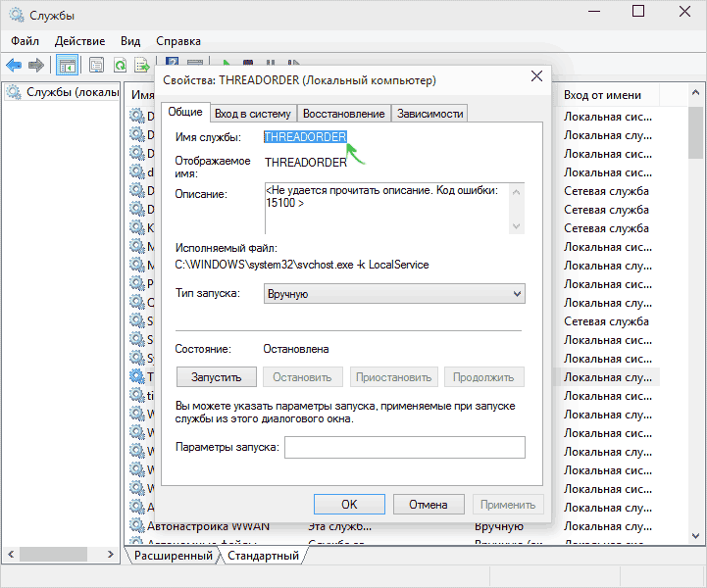Viewport: 707px width, 588px height.
Task: Select the Службы (локальные) tree node
Action: coord(61,92)
